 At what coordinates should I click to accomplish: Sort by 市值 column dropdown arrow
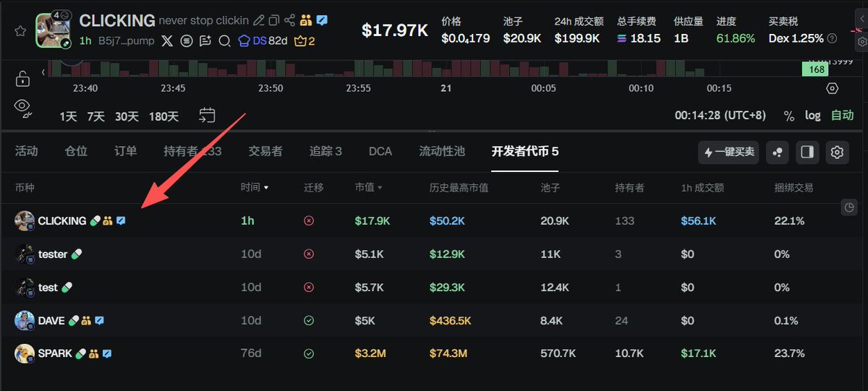tap(380, 188)
